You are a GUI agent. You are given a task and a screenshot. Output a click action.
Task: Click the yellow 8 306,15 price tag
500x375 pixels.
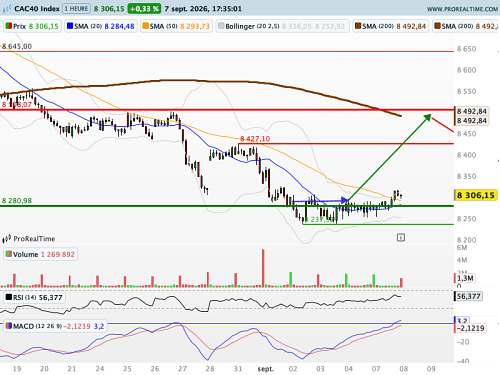click(476, 195)
